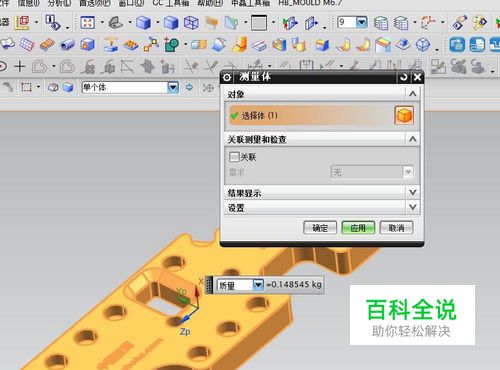Screen dimensions: 500x370
Task: Open the 首选项 menu
Action: point(95,3)
